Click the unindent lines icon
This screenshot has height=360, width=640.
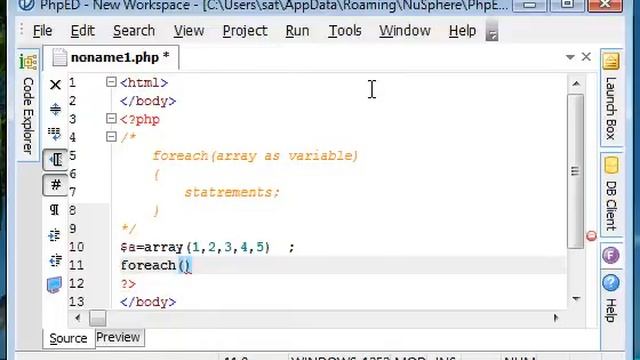tap(54, 260)
